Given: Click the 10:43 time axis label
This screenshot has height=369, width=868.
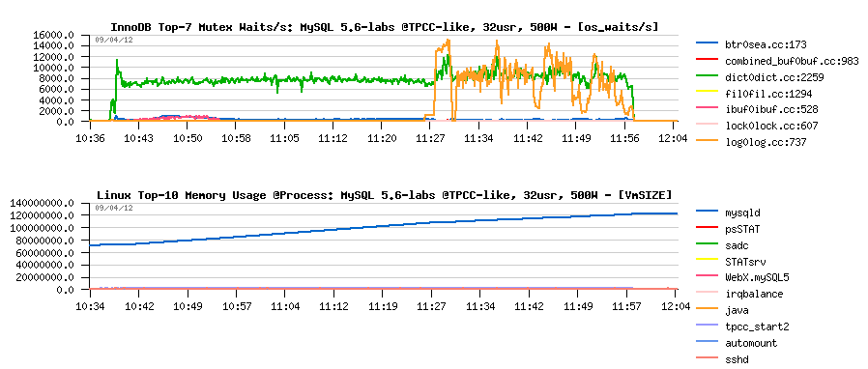Looking at the screenshot, I should [x=139, y=137].
